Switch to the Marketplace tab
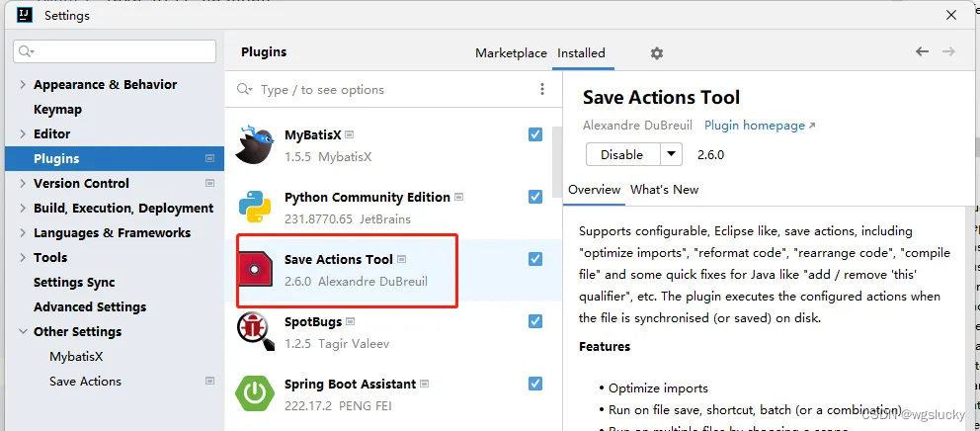This screenshot has height=431, width=980. tap(511, 53)
